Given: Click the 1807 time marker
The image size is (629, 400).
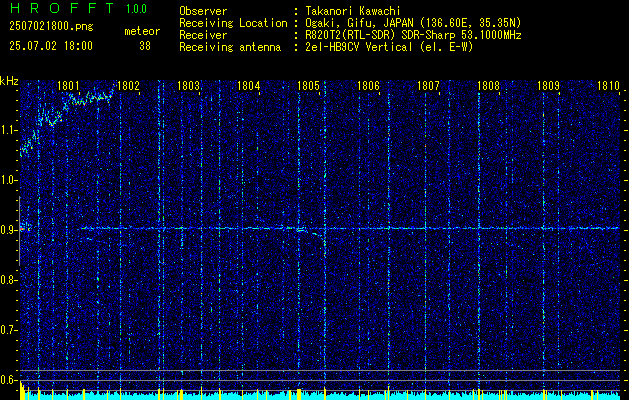Looking at the screenshot, I should (428, 85).
